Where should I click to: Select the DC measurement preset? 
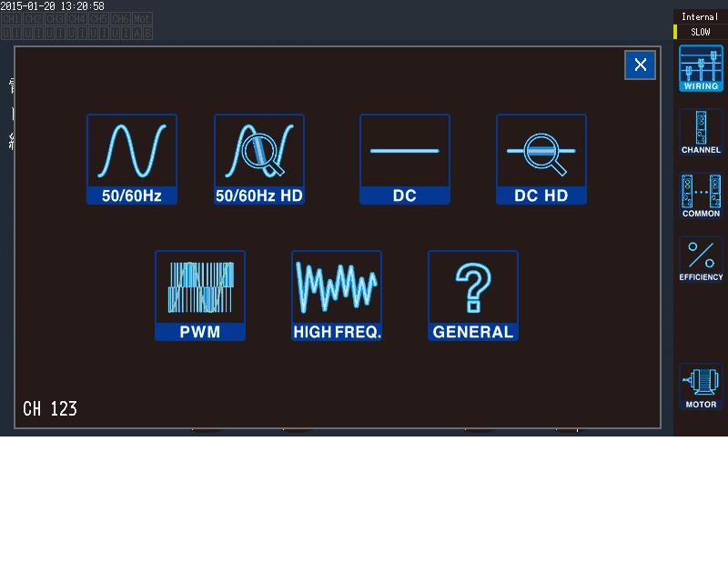click(x=405, y=159)
